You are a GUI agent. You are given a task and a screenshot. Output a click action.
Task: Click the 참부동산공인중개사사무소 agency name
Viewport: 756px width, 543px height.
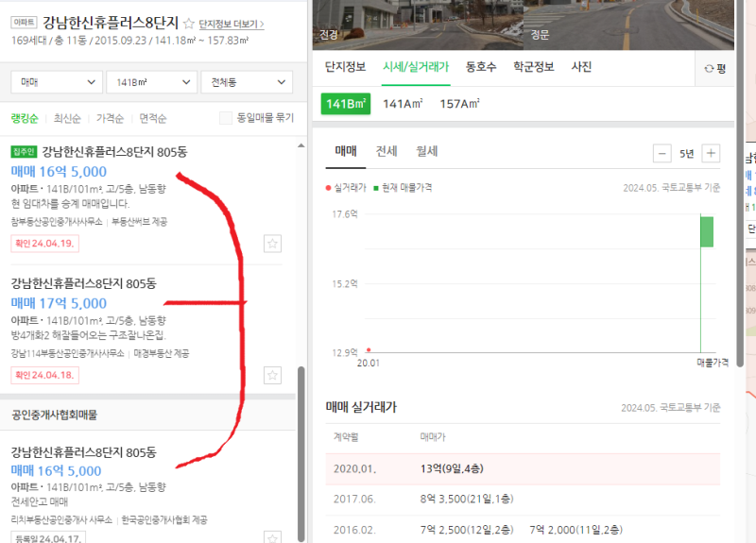tap(57, 222)
